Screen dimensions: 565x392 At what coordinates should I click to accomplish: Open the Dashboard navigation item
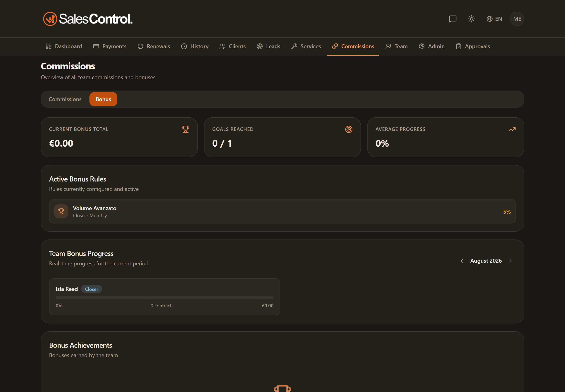tap(64, 46)
